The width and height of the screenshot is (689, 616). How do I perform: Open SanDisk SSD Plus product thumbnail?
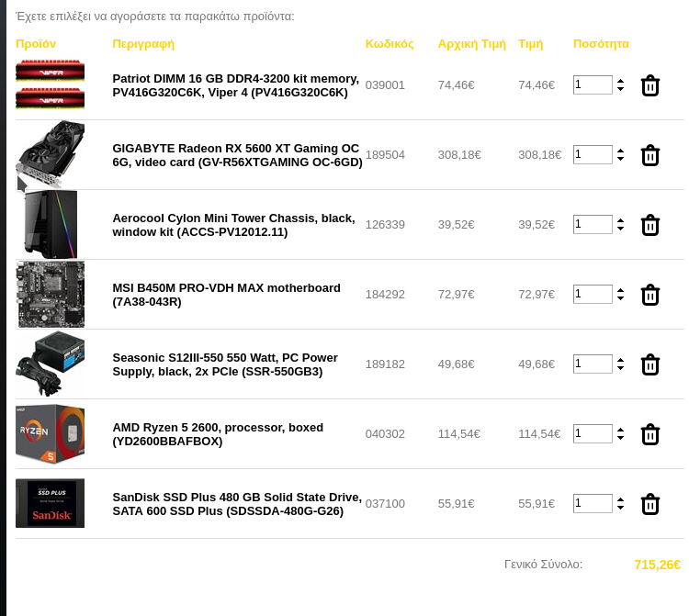coord(51,503)
